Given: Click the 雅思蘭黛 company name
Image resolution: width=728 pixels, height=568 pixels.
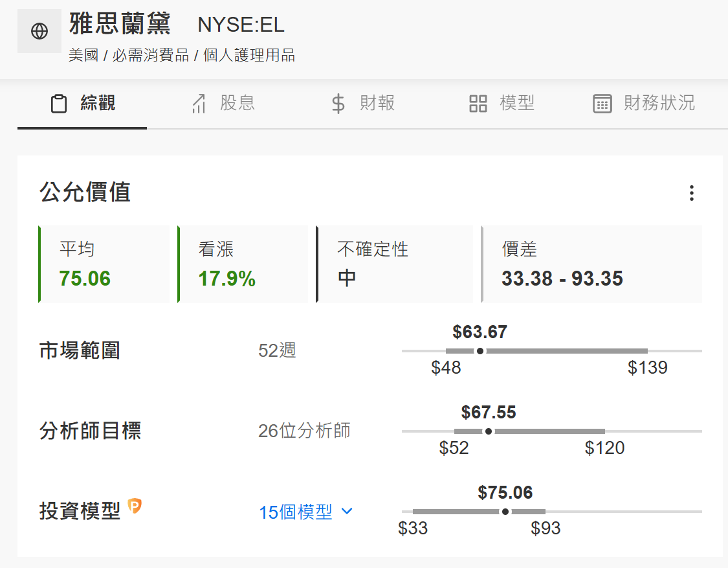Looking at the screenshot, I should [120, 24].
